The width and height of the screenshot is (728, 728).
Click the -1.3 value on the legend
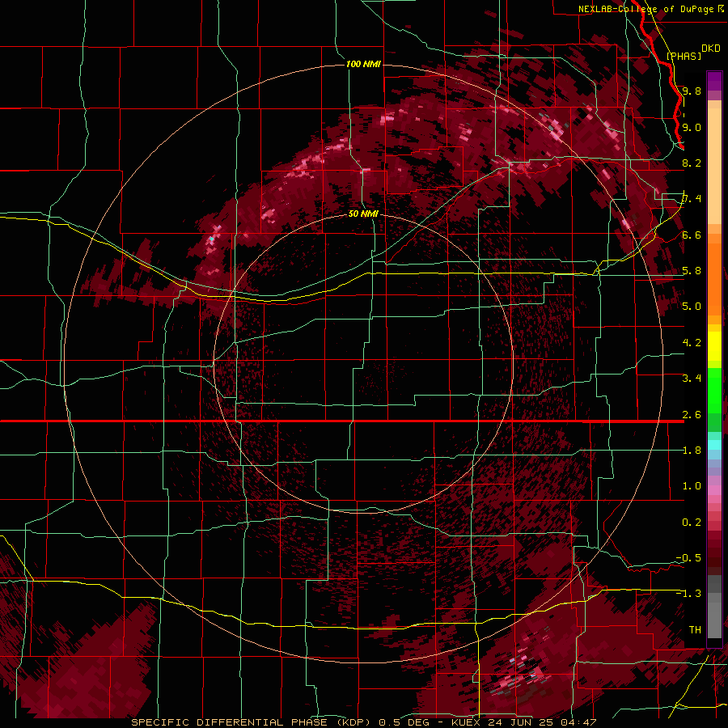pyautogui.click(x=688, y=594)
